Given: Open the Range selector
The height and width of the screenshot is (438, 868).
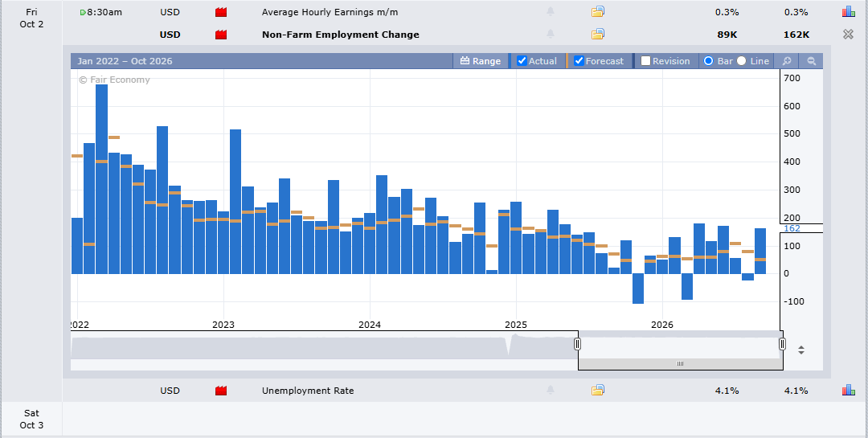Looking at the screenshot, I should [x=481, y=61].
